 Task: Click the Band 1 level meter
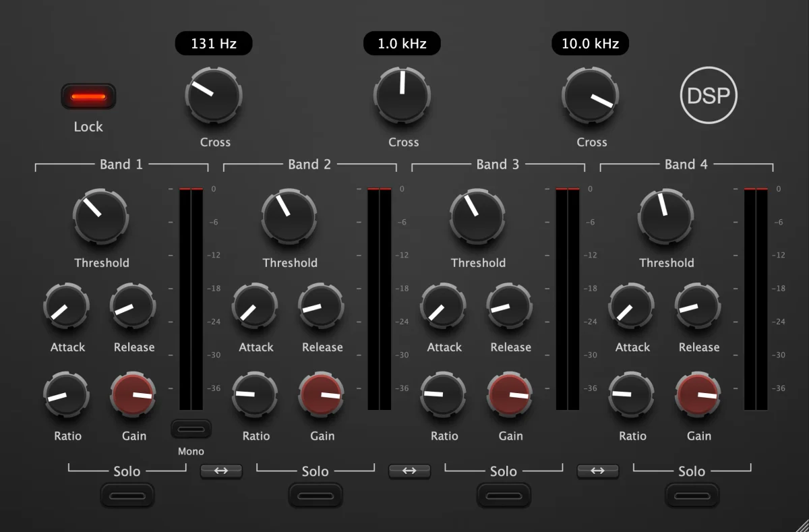coord(191,299)
